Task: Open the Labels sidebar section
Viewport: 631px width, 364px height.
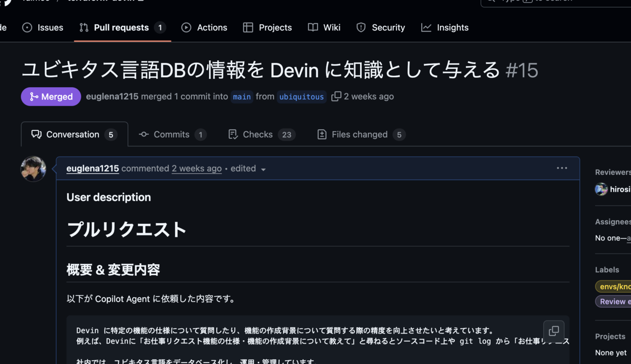Action: (x=607, y=269)
